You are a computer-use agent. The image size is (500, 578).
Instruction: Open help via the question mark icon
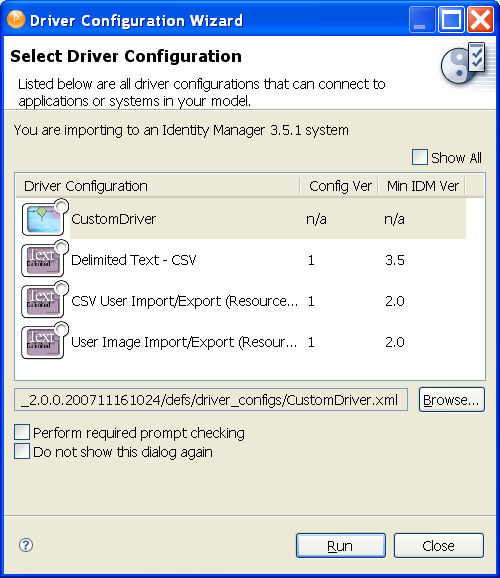[x=26, y=545]
